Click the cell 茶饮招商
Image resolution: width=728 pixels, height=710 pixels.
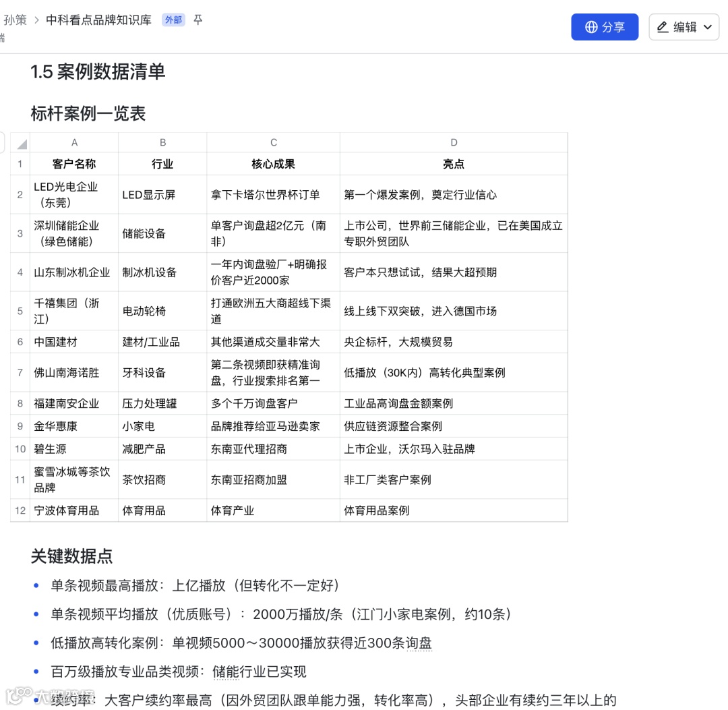pos(162,479)
